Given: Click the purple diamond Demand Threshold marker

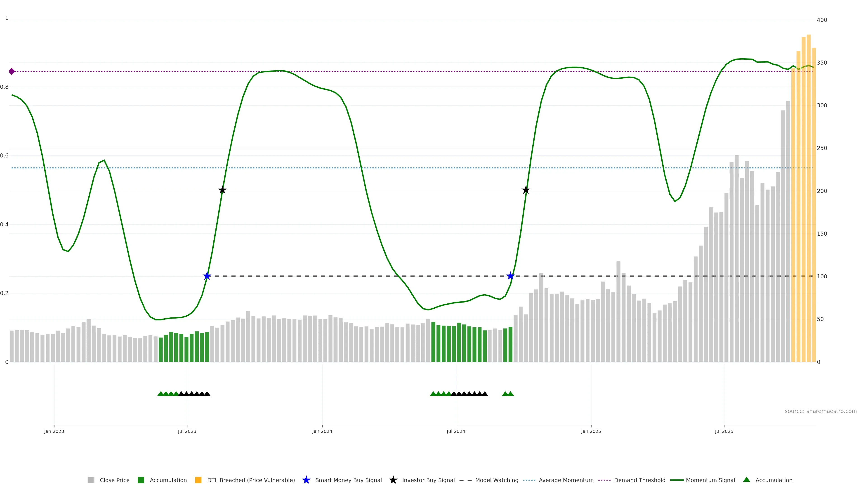Looking at the screenshot, I should (12, 71).
